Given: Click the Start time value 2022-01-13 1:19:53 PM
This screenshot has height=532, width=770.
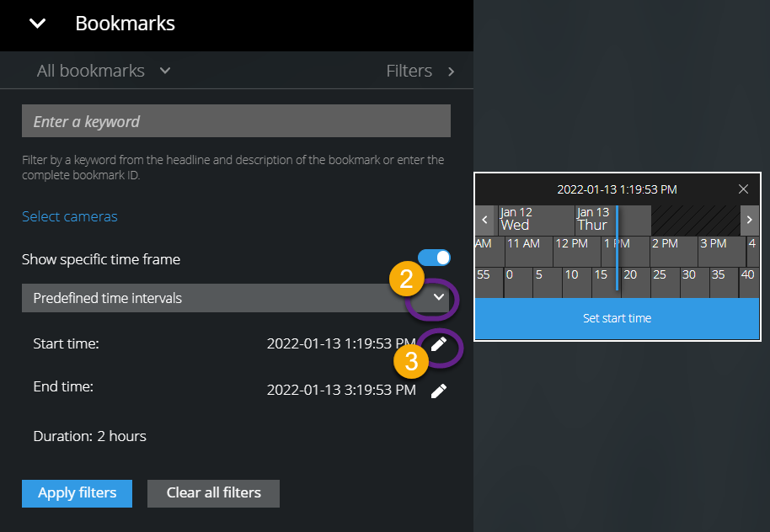Looking at the screenshot, I should 341,343.
